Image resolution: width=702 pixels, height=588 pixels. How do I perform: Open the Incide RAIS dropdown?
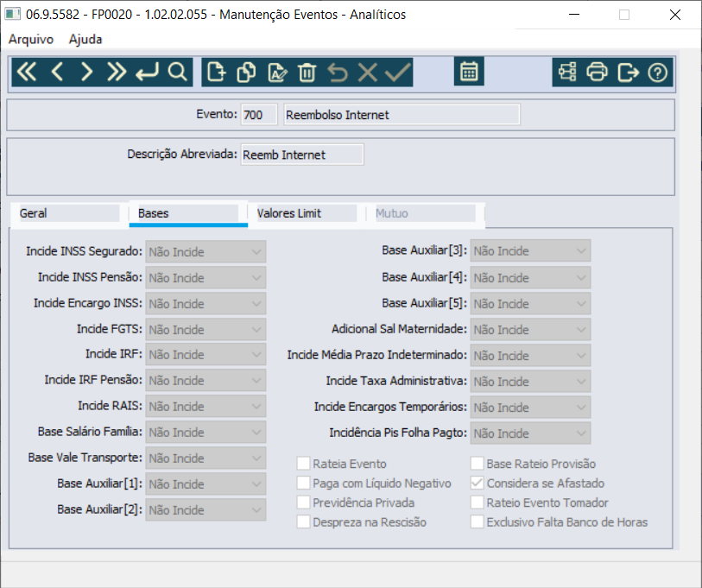206,406
